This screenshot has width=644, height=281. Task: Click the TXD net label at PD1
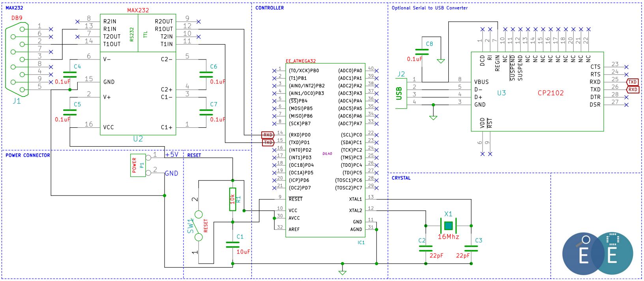(x=268, y=142)
